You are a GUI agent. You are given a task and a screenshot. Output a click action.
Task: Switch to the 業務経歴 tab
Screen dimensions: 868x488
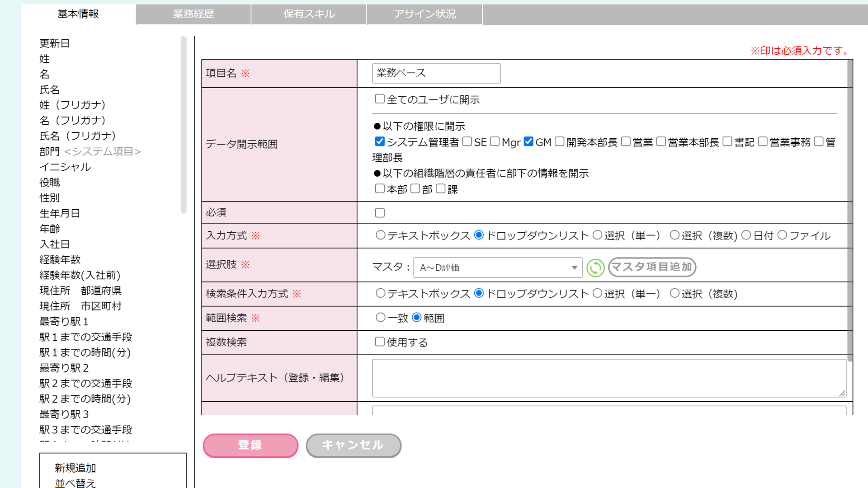(x=193, y=14)
